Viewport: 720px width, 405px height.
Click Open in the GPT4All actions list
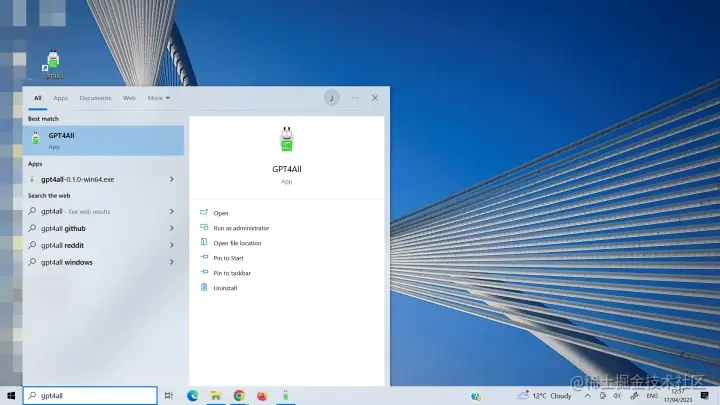[x=221, y=213]
